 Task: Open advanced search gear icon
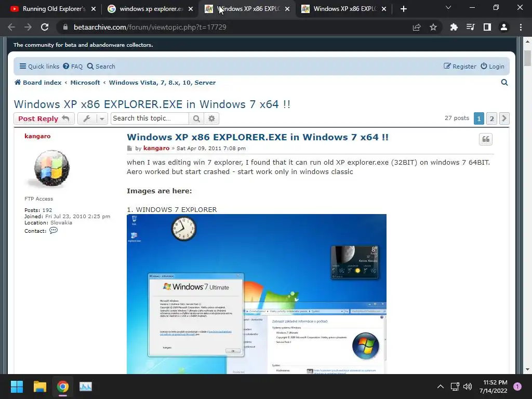click(211, 118)
